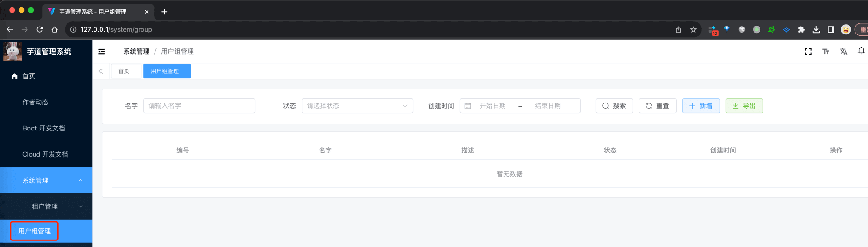Open the browser extensions puzzle icon
Screen dimensions: 868x247
click(x=801, y=29)
